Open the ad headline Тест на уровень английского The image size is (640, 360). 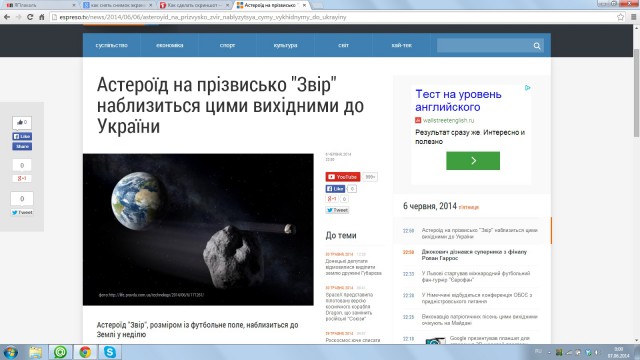coord(458,100)
